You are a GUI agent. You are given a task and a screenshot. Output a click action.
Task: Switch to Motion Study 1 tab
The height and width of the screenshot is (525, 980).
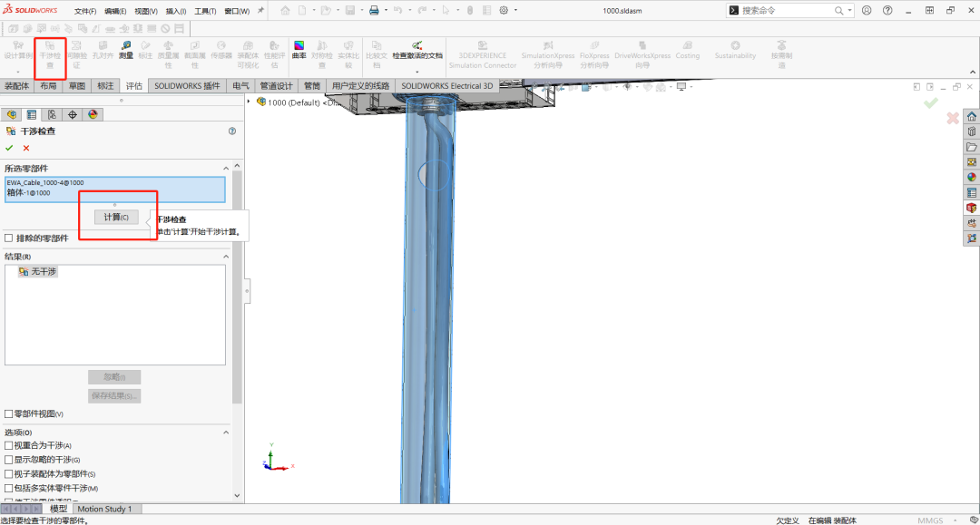(104, 509)
